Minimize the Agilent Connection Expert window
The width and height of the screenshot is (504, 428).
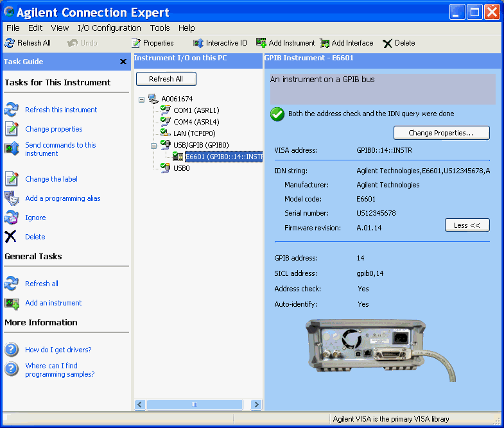(456, 12)
